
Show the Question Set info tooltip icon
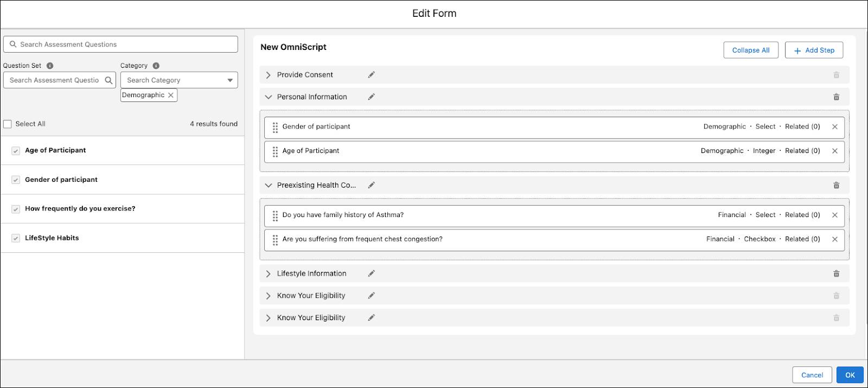point(50,66)
